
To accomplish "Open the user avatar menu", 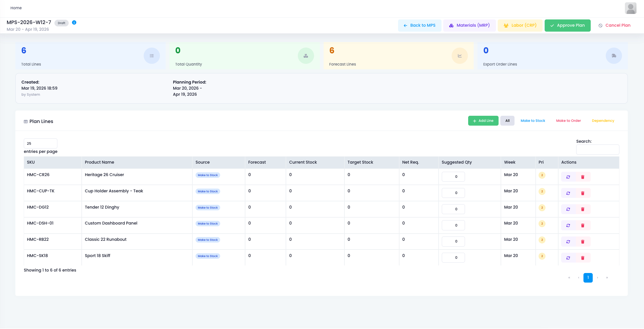I will pos(630,8).
